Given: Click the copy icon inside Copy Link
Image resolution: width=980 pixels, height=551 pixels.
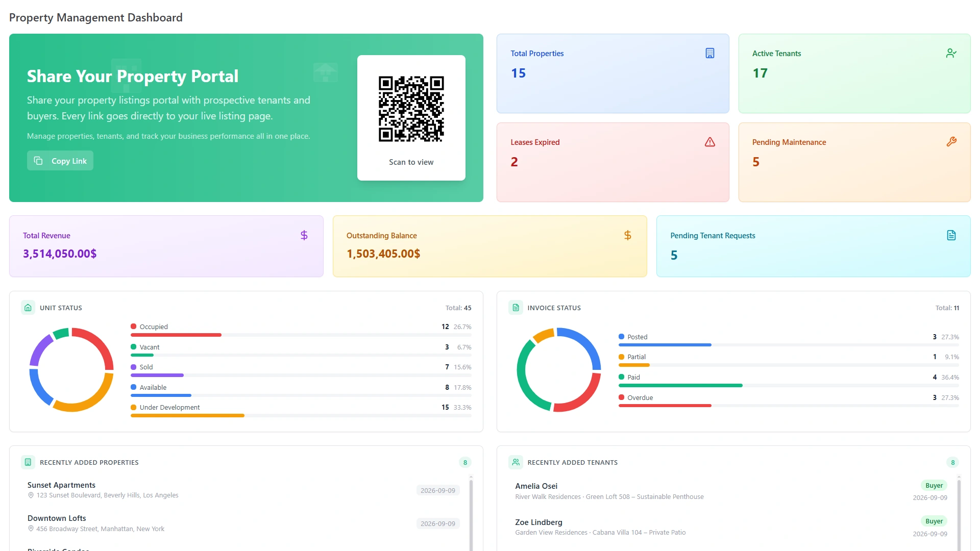Looking at the screenshot, I should pos(38,161).
